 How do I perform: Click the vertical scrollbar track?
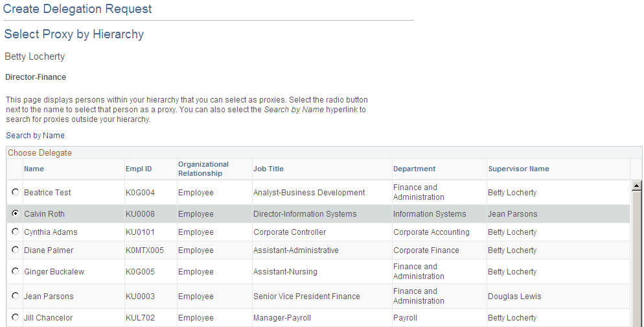(637, 272)
